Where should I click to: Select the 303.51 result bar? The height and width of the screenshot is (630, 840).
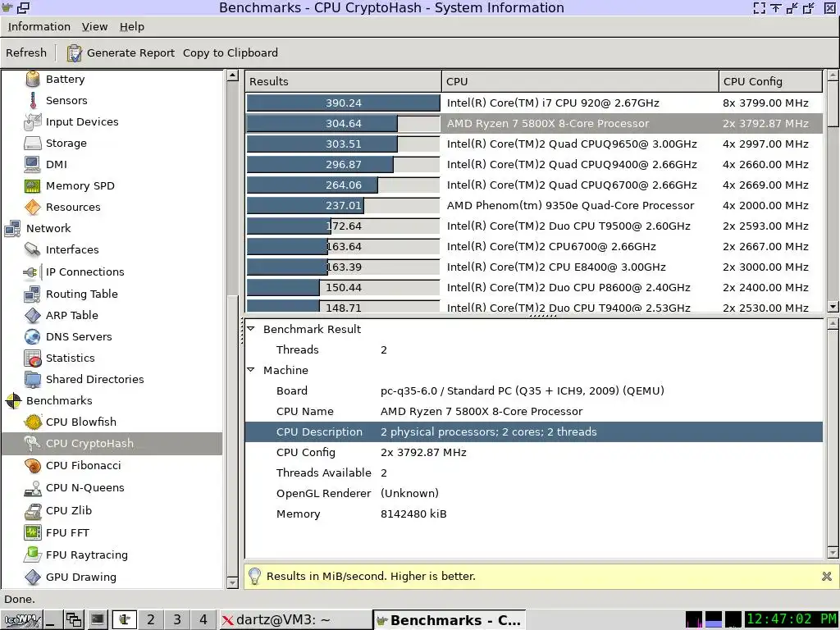pos(344,144)
